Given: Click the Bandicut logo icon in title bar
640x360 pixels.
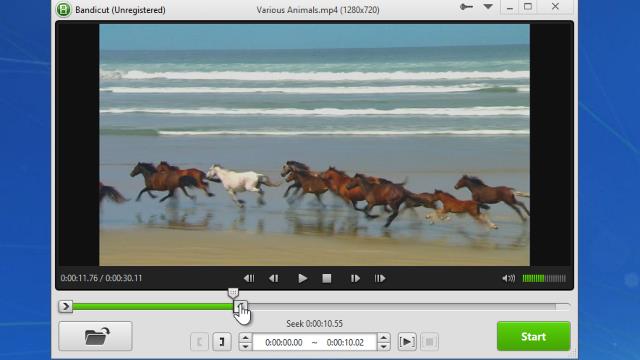Looking at the screenshot, I should click(x=64, y=9).
